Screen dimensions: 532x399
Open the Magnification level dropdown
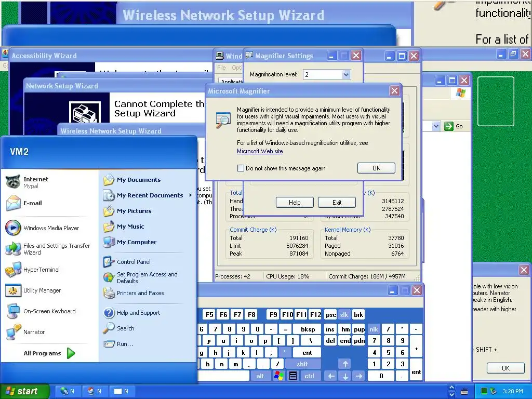pos(345,75)
